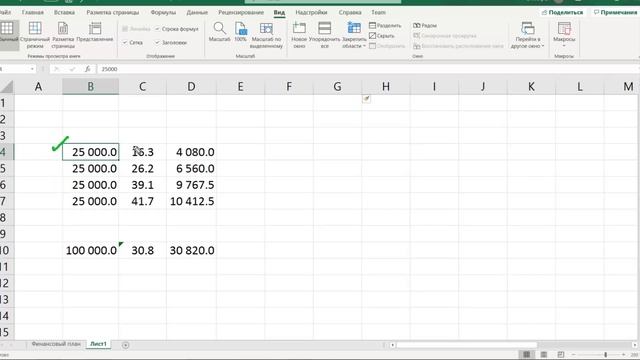
Task: Select cell containing 39.1
Action: pyautogui.click(x=142, y=185)
